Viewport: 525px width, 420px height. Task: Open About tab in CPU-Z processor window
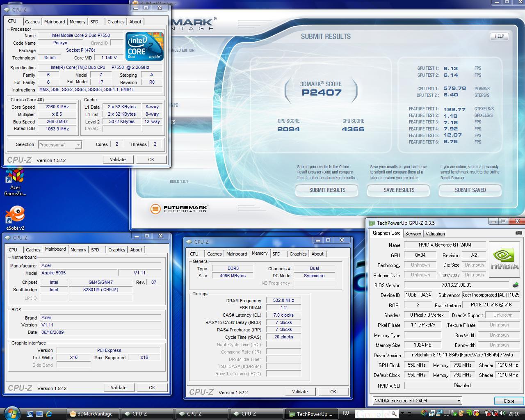[x=135, y=22]
